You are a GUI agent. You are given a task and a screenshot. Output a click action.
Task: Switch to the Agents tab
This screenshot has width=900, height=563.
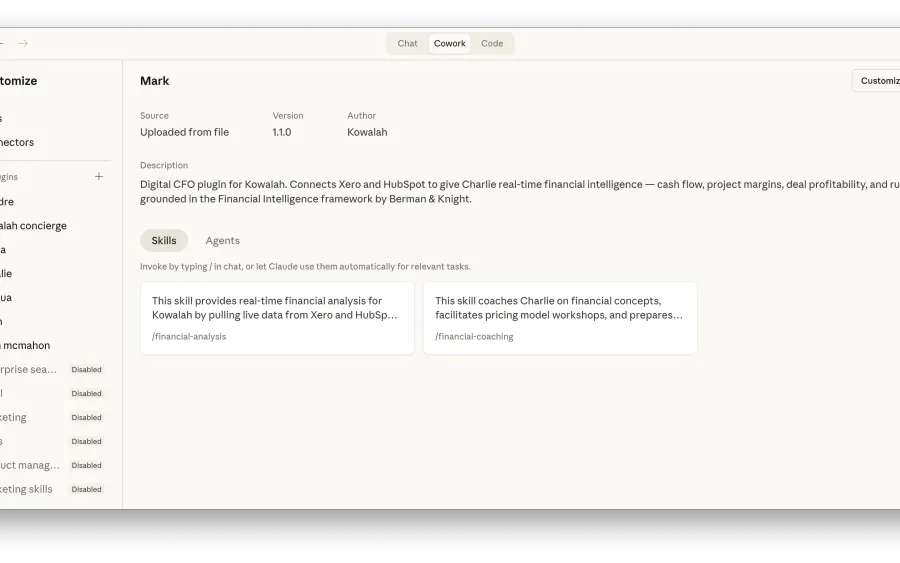click(223, 240)
